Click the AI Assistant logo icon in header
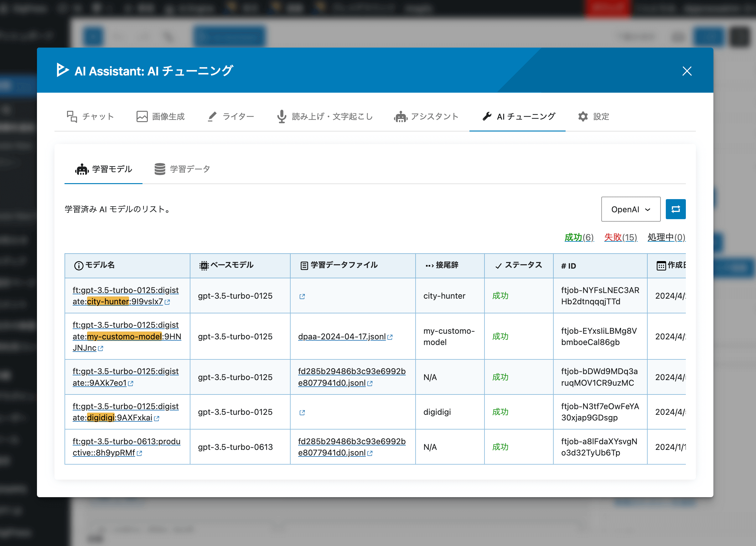 pyautogui.click(x=62, y=70)
